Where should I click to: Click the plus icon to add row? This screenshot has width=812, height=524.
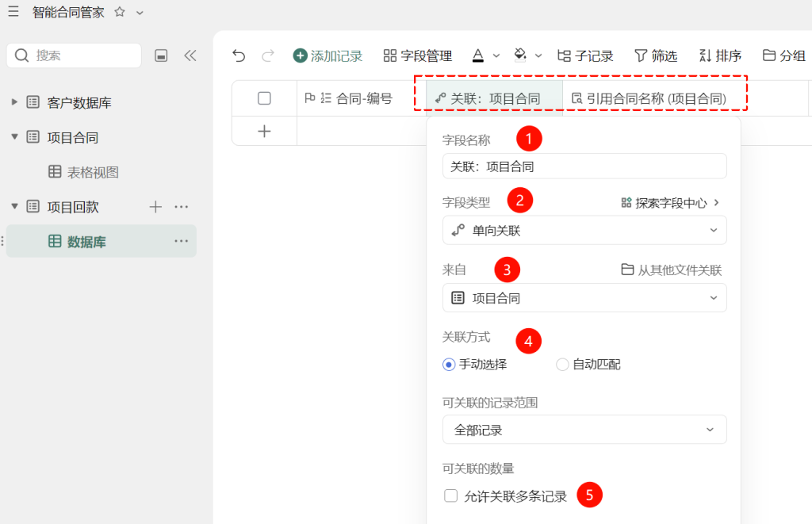click(x=264, y=131)
